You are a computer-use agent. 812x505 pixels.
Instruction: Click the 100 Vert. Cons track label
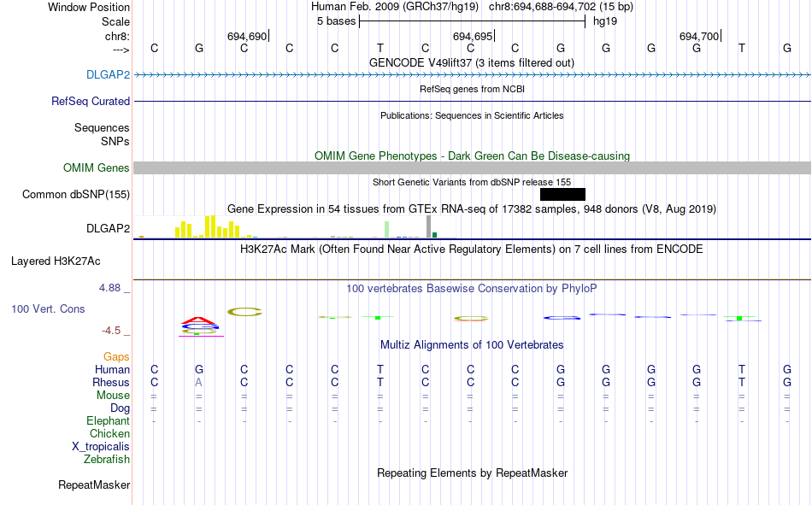pyautogui.click(x=48, y=308)
